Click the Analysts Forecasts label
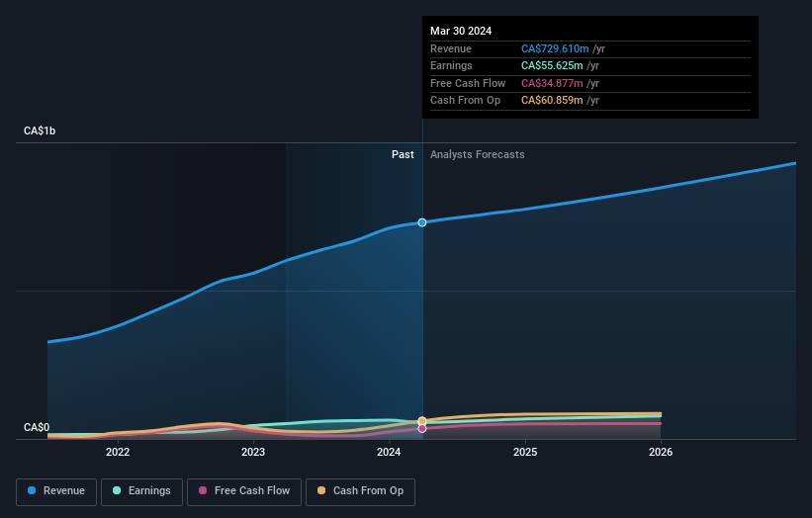812x518 pixels. coord(478,155)
